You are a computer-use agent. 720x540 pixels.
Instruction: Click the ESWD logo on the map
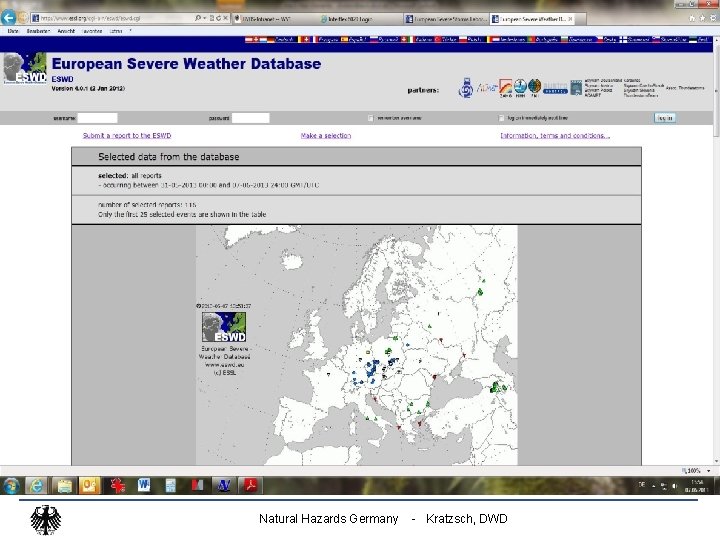(x=224, y=327)
